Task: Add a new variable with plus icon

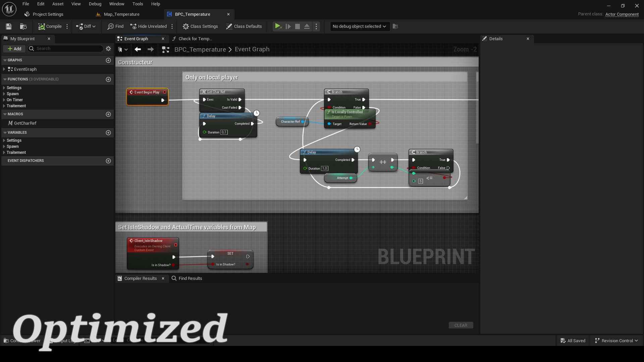Action: [108, 133]
